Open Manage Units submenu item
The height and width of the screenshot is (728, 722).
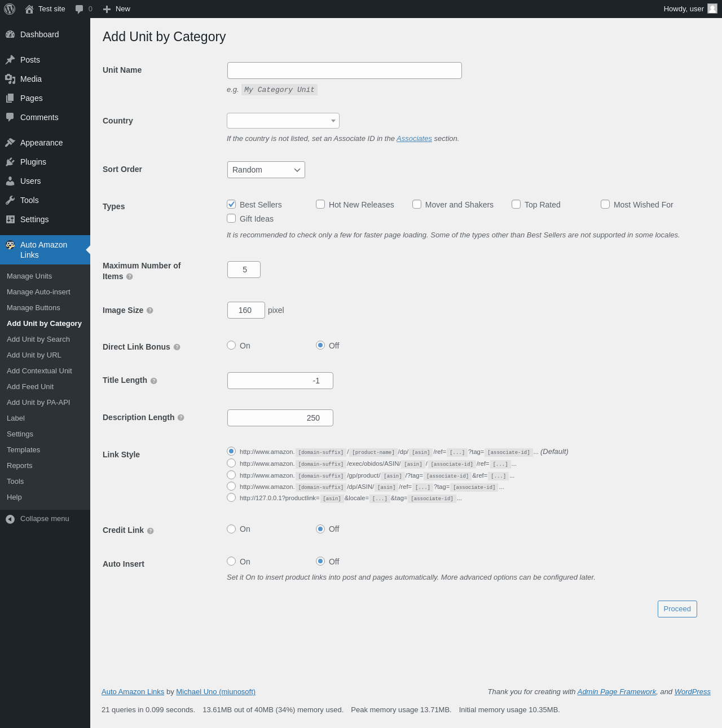(29, 276)
